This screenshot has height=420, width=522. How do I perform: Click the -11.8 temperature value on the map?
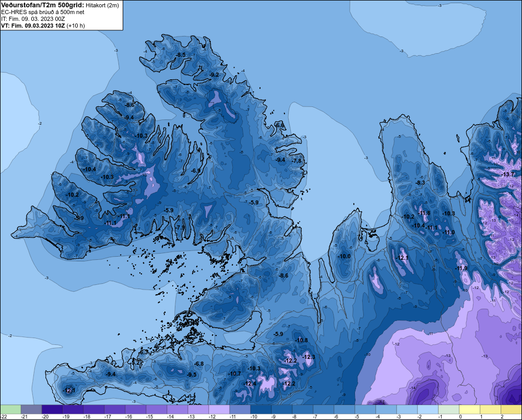(424, 213)
